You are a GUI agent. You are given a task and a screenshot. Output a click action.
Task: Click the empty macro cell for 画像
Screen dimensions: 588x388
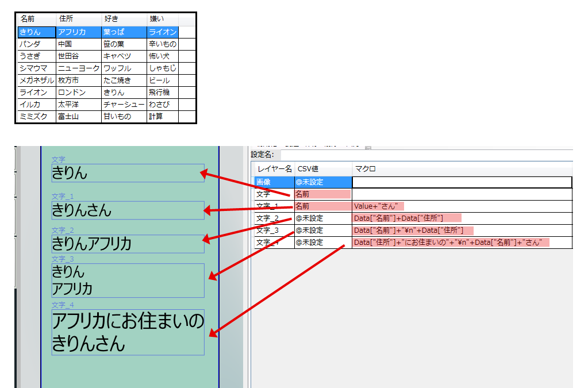pos(462,182)
